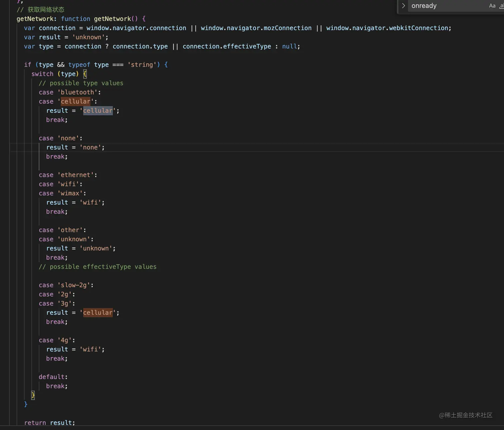Click highlighted 'cellular' in the case line
Viewport: 504px width, 430px height.
76,101
